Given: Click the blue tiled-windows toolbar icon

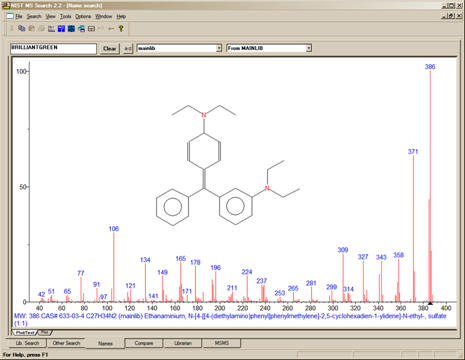Looking at the screenshot, I should 61,29.
